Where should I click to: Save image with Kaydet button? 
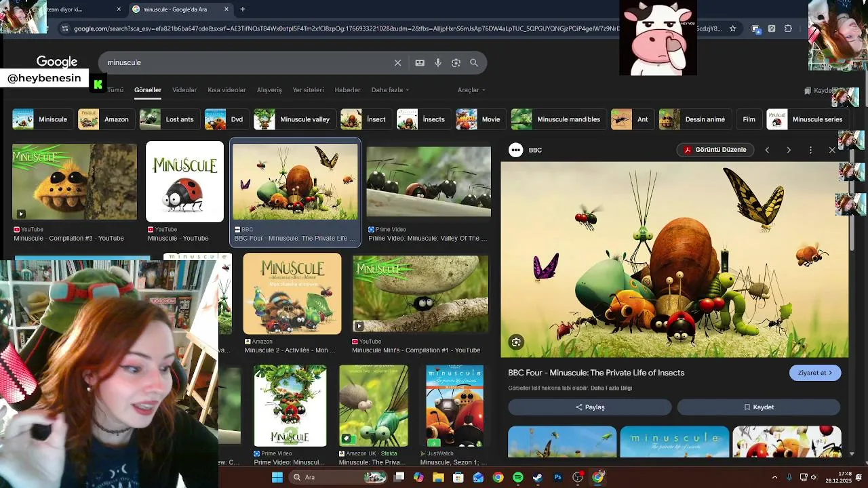point(759,407)
